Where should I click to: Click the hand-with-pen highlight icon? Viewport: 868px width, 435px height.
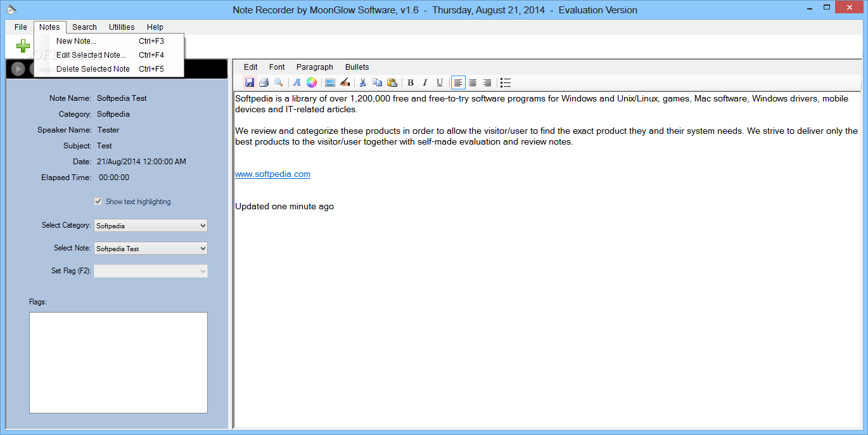pos(345,82)
